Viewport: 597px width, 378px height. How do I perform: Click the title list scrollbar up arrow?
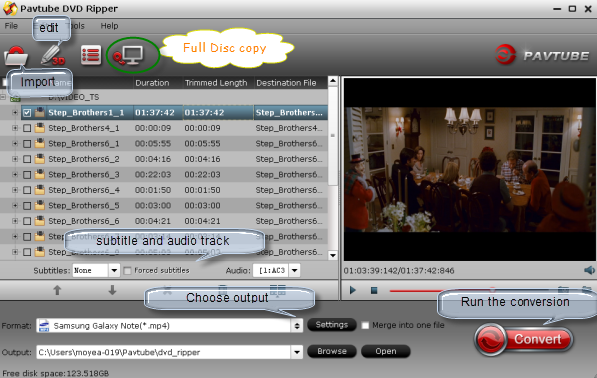click(x=333, y=81)
